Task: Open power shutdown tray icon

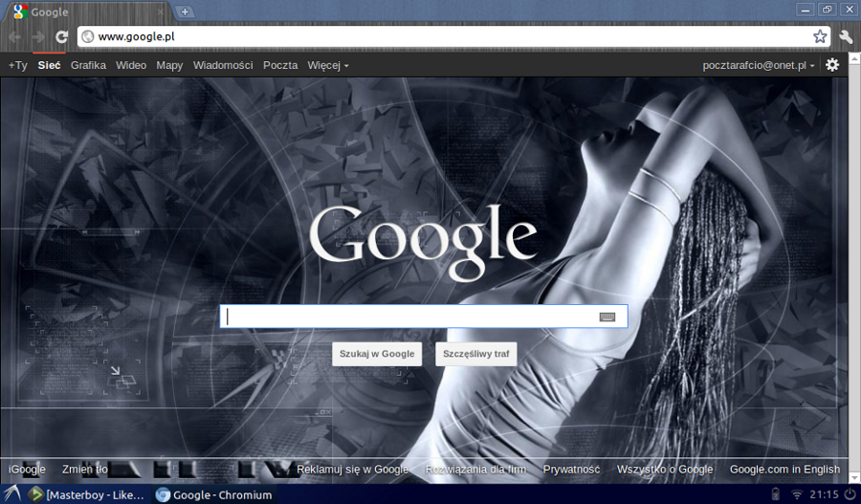Action: click(x=850, y=494)
